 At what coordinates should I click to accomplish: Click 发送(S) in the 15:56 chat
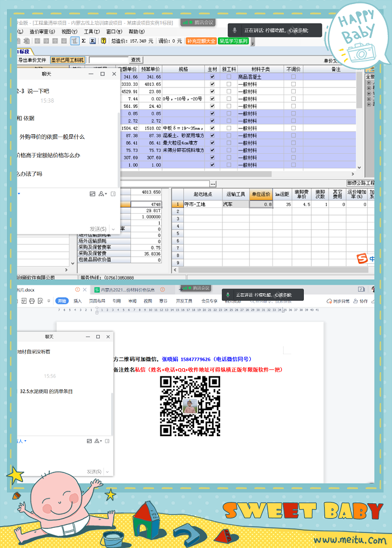coord(94,472)
